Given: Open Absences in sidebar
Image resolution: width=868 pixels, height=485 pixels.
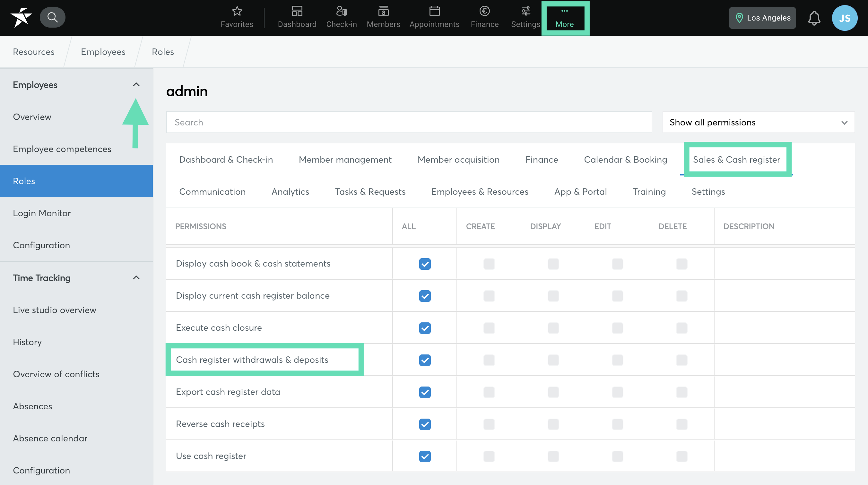Looking at the screenshot, I should coord(76,406).
